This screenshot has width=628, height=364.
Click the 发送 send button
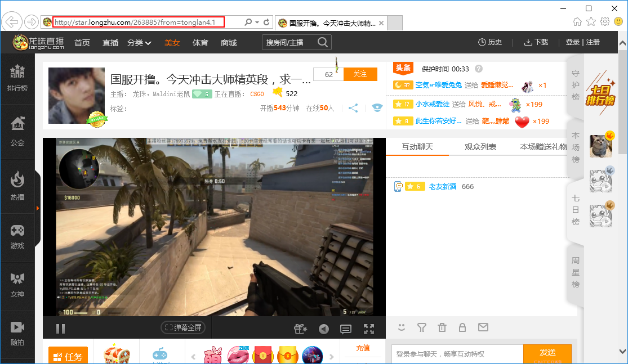click(x=547, y=354)
